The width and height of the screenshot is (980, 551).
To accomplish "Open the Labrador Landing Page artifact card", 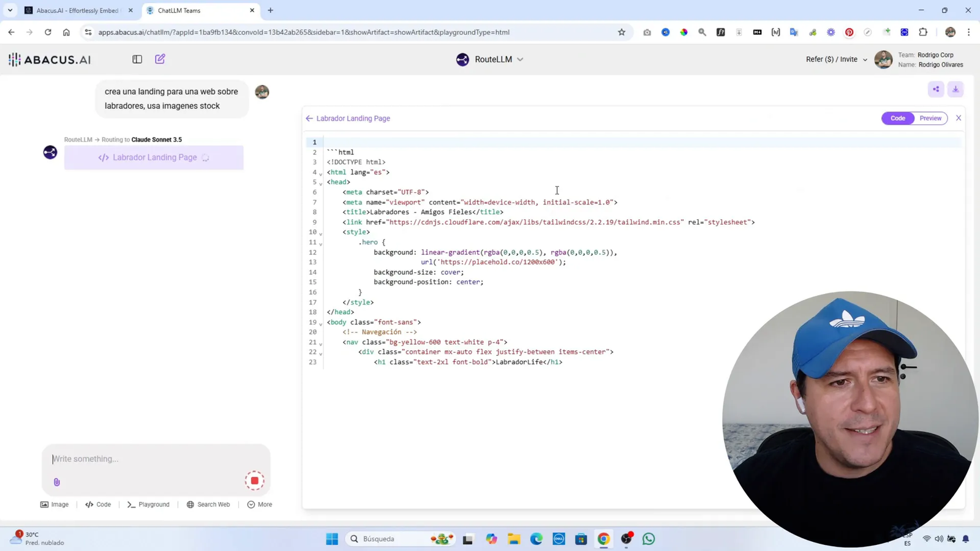I will 154,157.
